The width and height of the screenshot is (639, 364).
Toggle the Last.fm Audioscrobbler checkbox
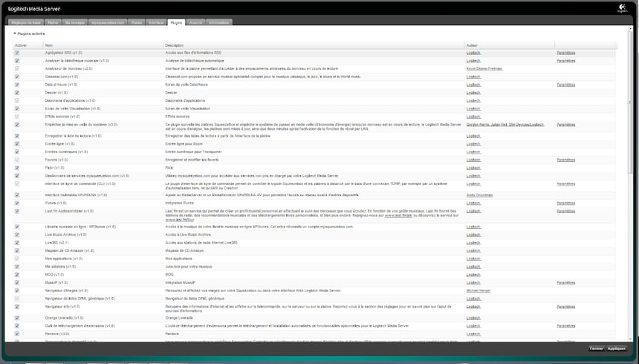[x=17, y=211]
